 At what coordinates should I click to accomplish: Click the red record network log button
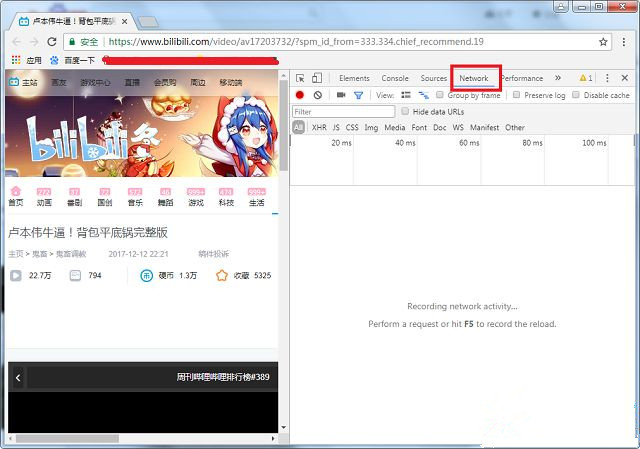click(299, 95)
